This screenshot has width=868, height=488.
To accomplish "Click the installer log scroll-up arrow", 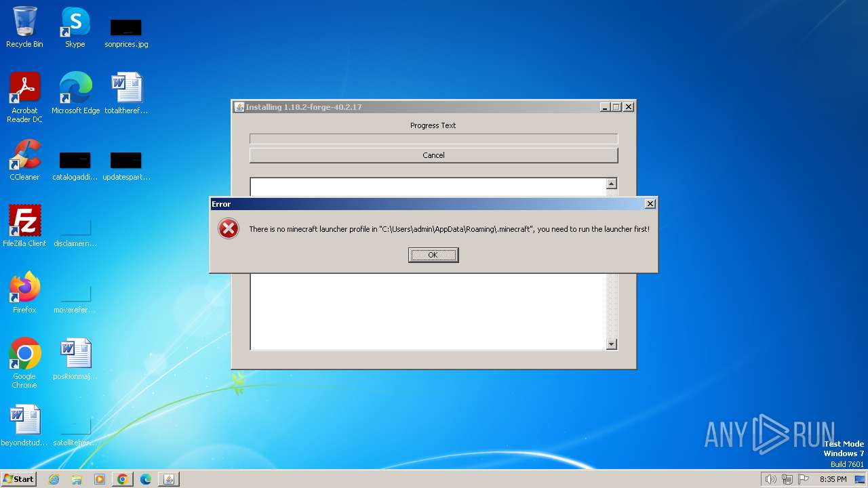I will (612, 184).
